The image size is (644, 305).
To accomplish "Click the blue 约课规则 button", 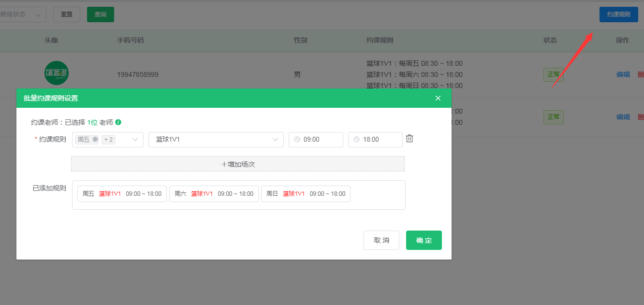I will pyautogui.click(x=618, y=15).
